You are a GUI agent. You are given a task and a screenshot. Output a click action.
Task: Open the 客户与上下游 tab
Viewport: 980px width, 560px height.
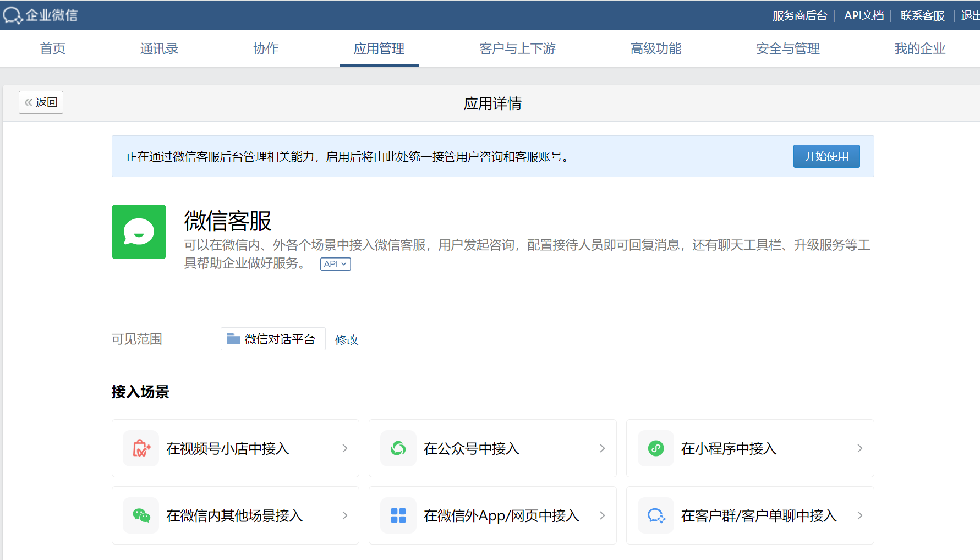(x=518, y=48)
